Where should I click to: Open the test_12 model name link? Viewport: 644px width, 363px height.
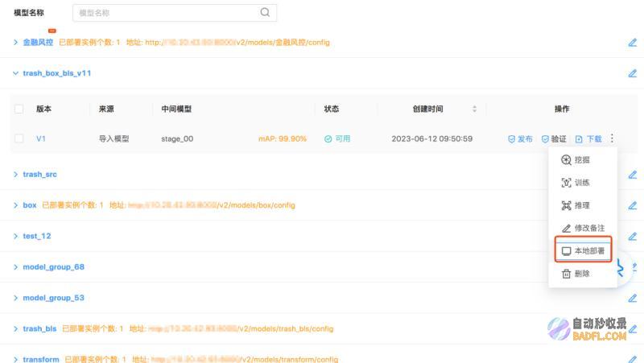click(37, 236)
